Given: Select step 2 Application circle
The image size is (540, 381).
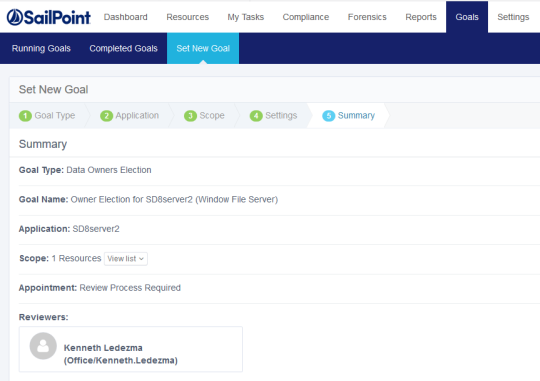Looking at the screenshot, I should [x=106, y=116].
